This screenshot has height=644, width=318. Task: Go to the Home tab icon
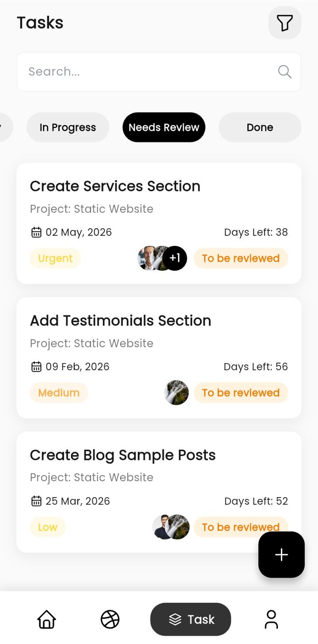click(x=46, y=619)
